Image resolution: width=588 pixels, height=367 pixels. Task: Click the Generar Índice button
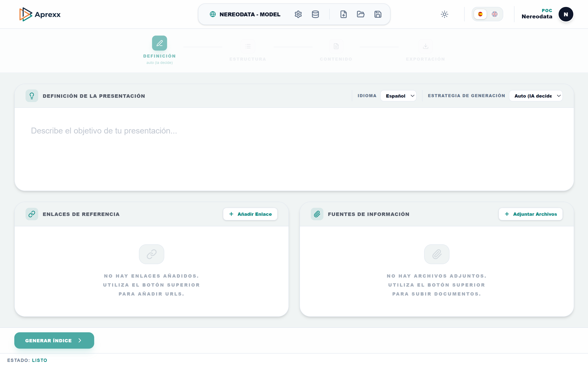tap(54, 340)
